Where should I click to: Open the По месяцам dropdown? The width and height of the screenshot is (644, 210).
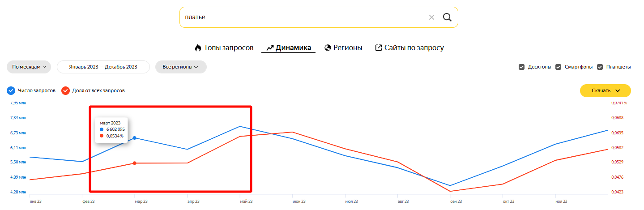tap(29, 67)
